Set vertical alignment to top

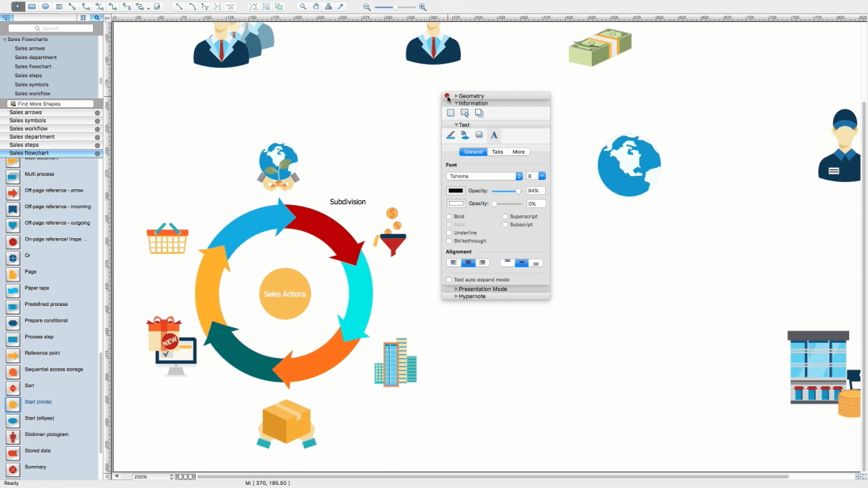click(507, 263)
